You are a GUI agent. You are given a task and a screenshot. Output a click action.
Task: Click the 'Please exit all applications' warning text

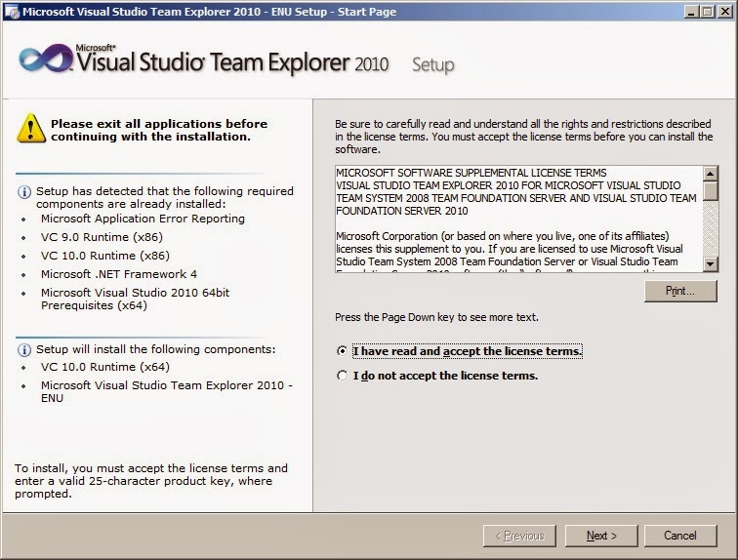pyautogui.click(x=159, y=130)
